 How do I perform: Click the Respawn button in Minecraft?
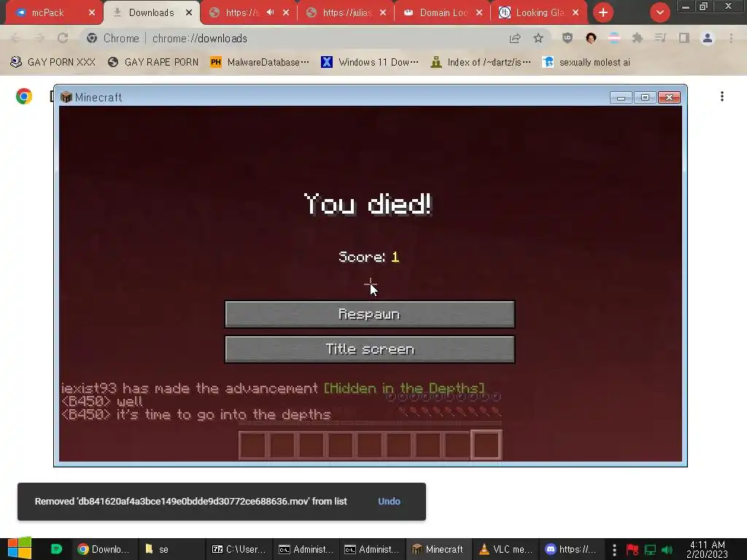tap(370, 314)
